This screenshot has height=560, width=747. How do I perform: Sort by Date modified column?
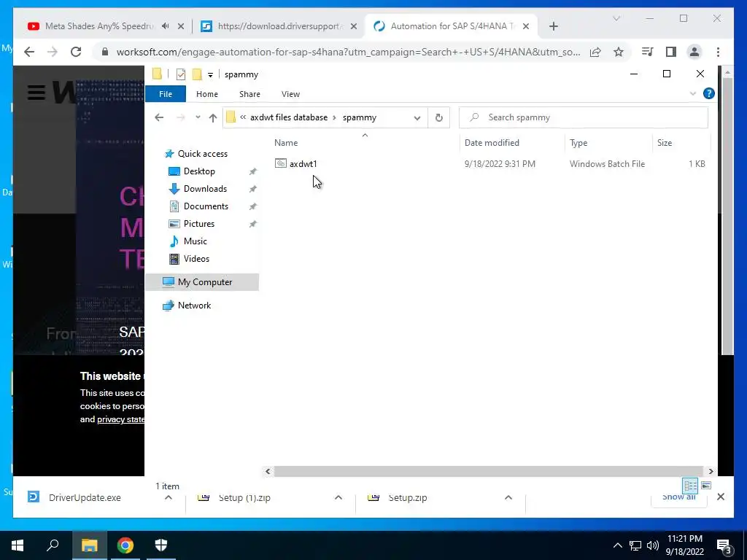(492, 143)
